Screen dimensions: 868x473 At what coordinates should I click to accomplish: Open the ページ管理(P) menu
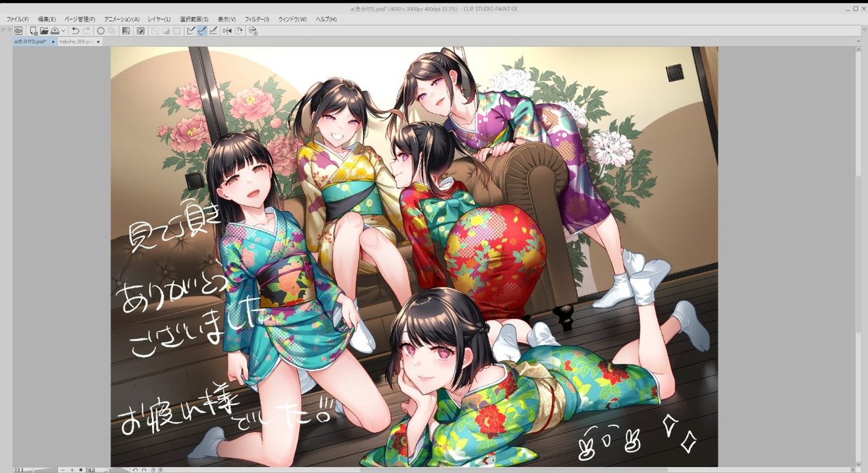(x=80, y=19)
